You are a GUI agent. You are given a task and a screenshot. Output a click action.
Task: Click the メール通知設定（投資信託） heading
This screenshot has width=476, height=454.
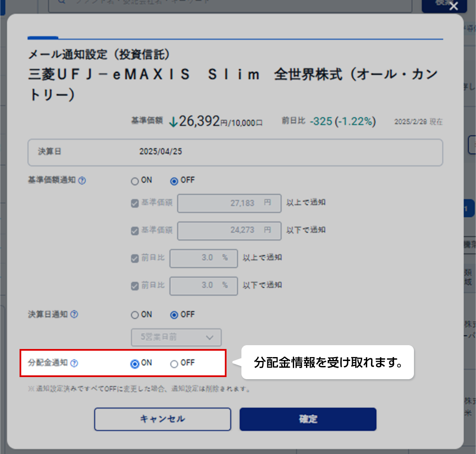(x=99, y=55)
